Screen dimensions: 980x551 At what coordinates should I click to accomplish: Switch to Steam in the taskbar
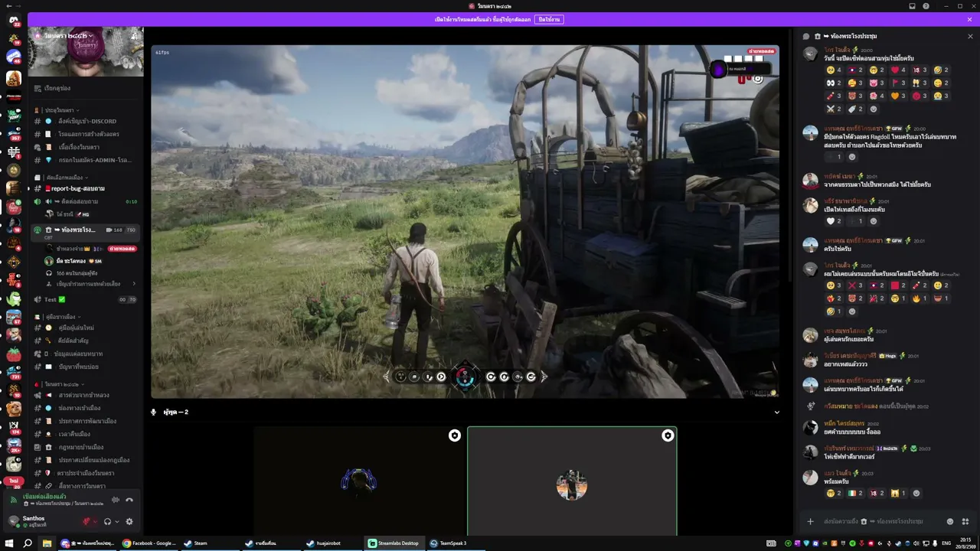(x=210, y=543)
